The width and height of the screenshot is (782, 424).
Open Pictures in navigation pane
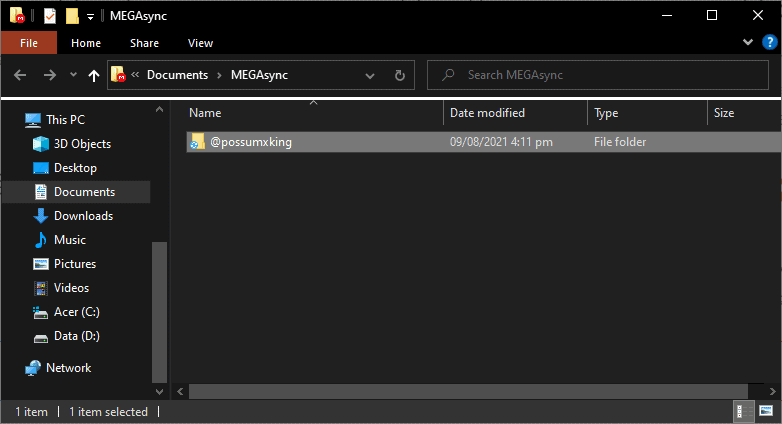pos(75,264)
